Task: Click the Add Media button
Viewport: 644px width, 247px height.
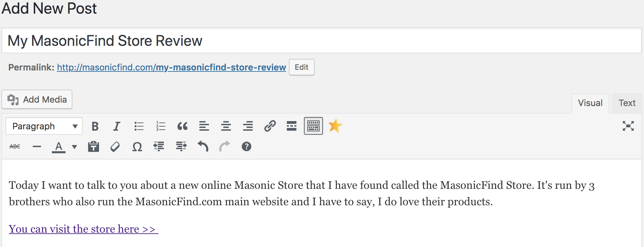Action: (x=37, y=100)
